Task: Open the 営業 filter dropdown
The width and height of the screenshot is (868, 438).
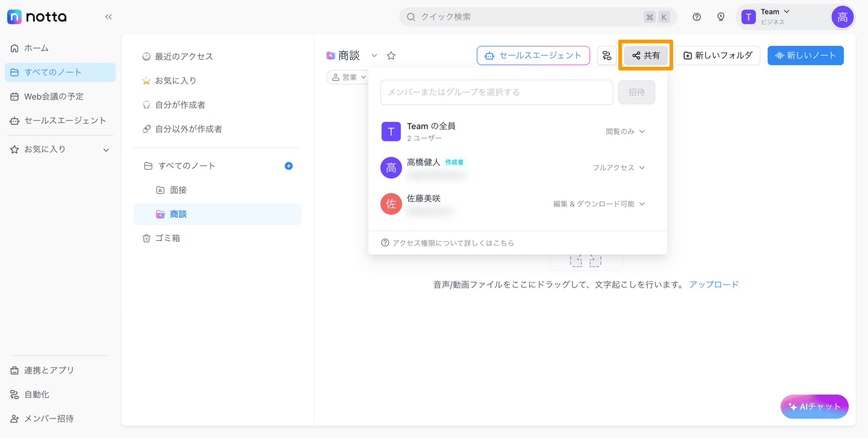Action: [348, 77]
